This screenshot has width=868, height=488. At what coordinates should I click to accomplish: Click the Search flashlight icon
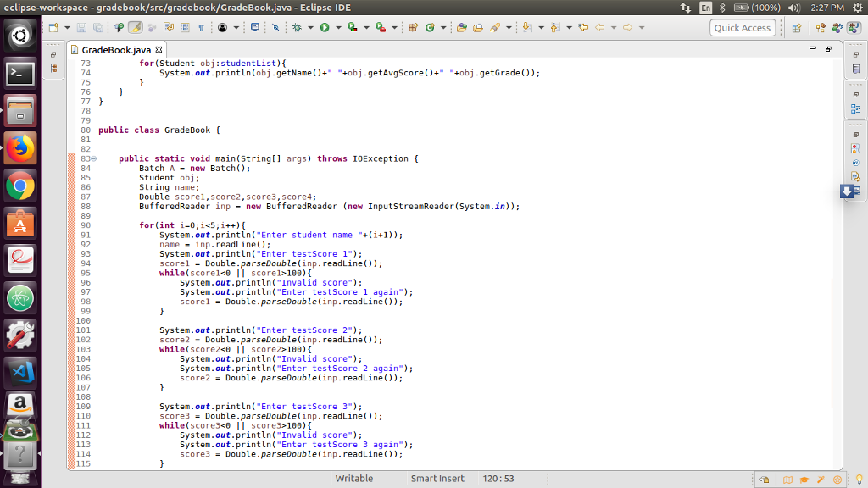[x=495, y=28]
